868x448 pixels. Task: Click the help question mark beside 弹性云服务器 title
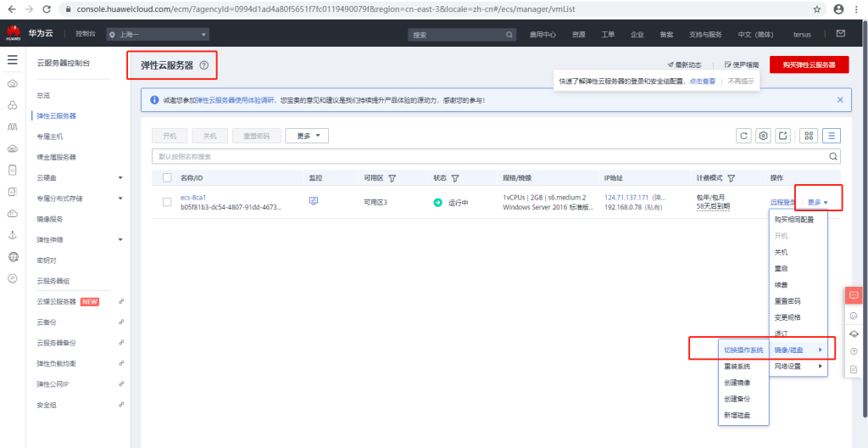pos(203,65)
